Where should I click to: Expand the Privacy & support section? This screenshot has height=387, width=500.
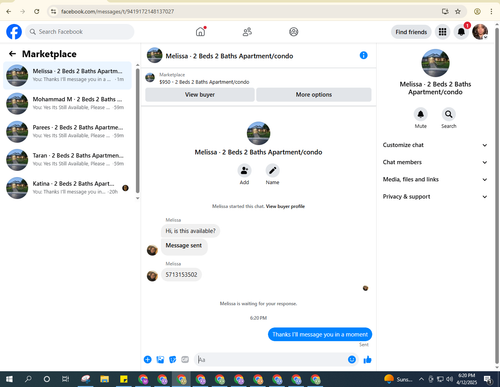pyautogui.click(x=435, y=197)
